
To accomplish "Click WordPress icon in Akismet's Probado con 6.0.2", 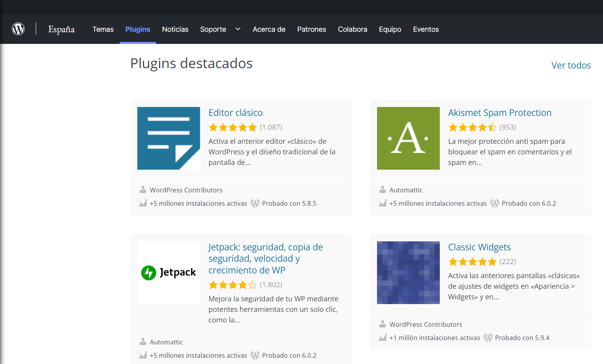I will click(495, 203).
